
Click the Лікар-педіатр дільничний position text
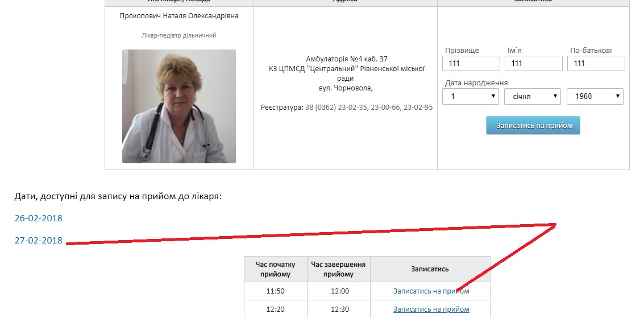[179, 35]
